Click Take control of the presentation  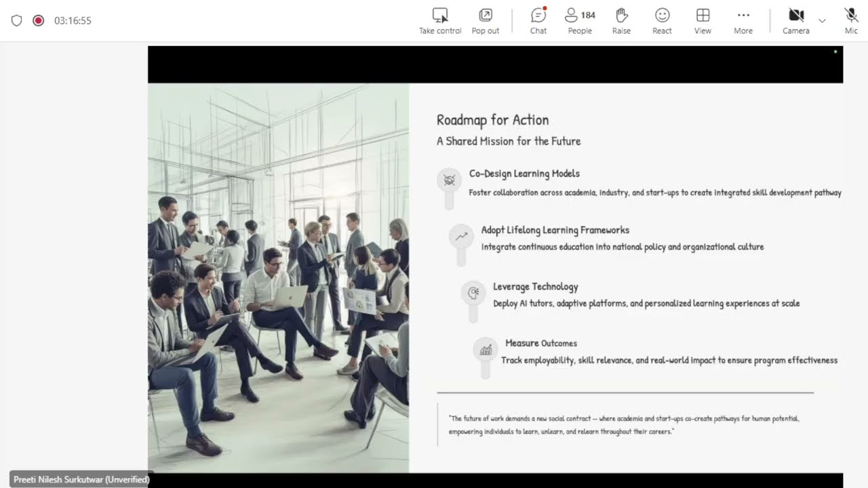pyautogui.click(x=440, y=21)
